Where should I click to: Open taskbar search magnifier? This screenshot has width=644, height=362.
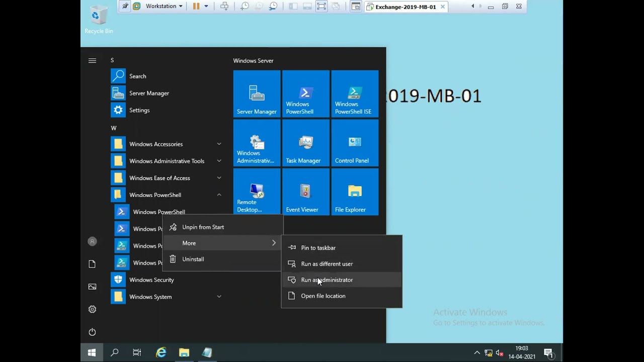click(115, 353)
